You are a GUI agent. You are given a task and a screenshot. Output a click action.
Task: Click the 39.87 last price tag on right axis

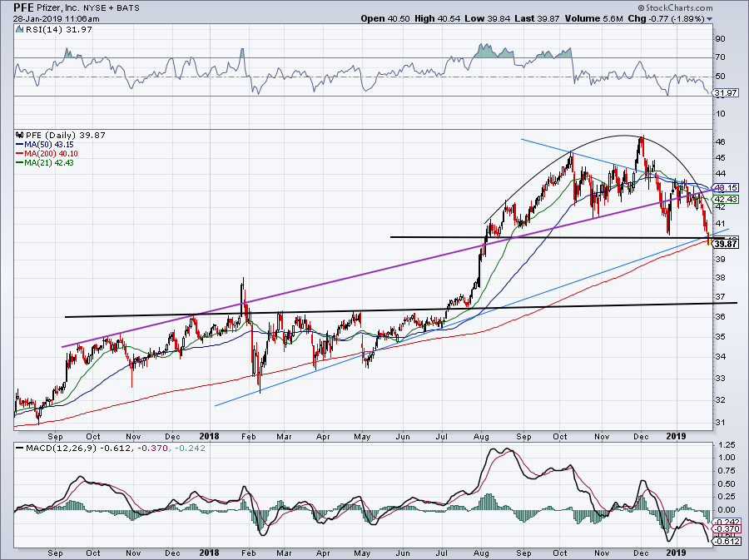tap(726, 244)
